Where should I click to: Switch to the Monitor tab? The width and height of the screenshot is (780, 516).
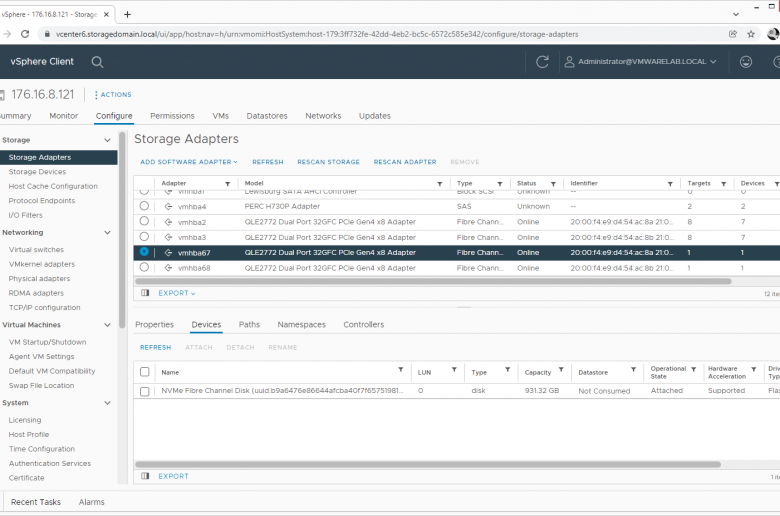(x=64, y=115)
